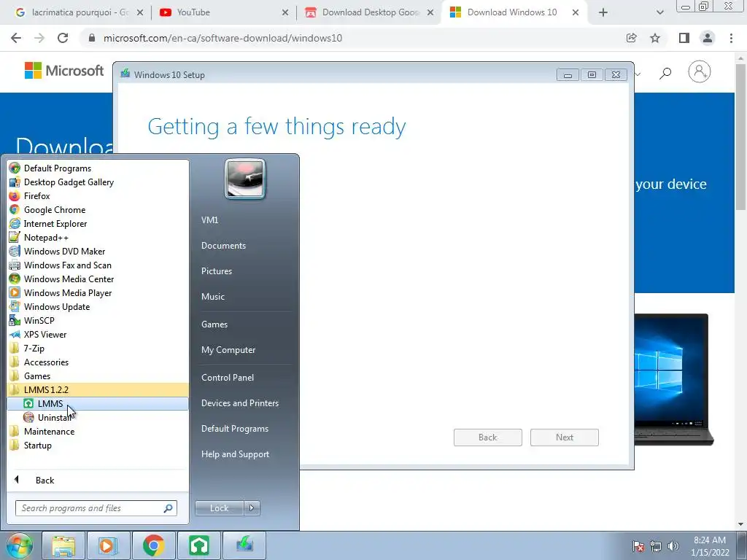This screenshot has width=747, height=560.
Task: Click Back in the All Programs list
Action: click(x=44, y=480)
